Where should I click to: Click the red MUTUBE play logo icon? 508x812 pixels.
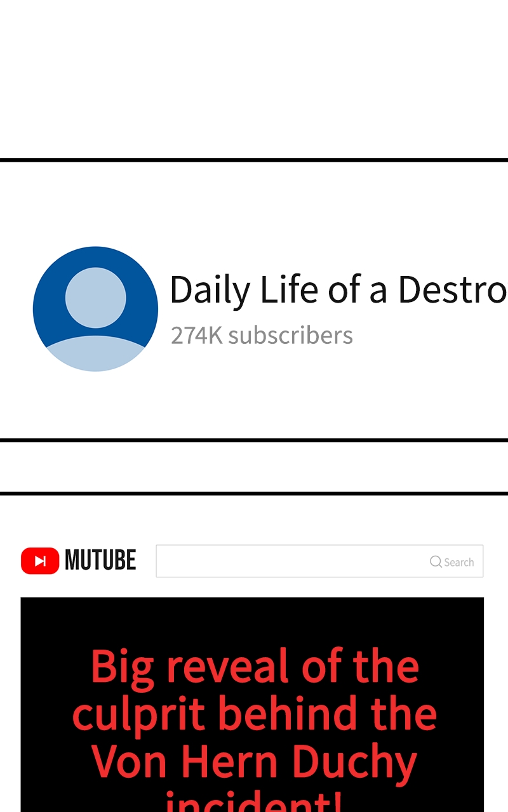tap(40, 561)
